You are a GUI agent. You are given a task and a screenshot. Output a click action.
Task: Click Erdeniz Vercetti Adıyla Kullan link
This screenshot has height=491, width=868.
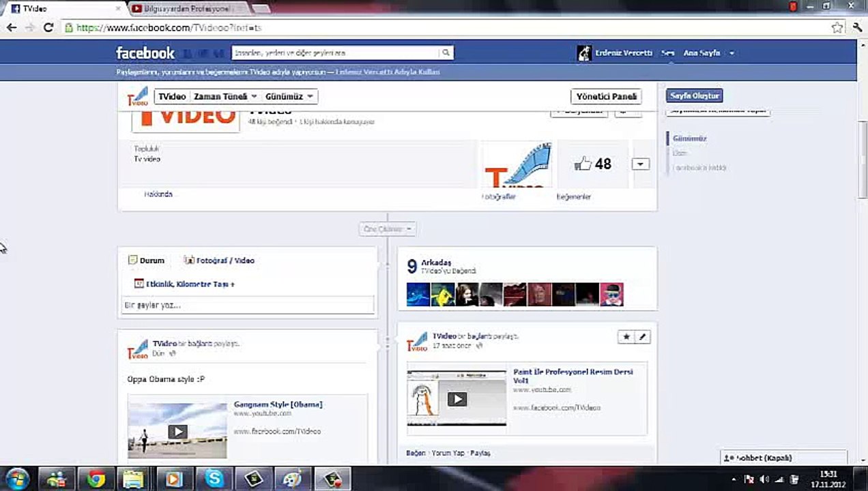pos(388,72)
